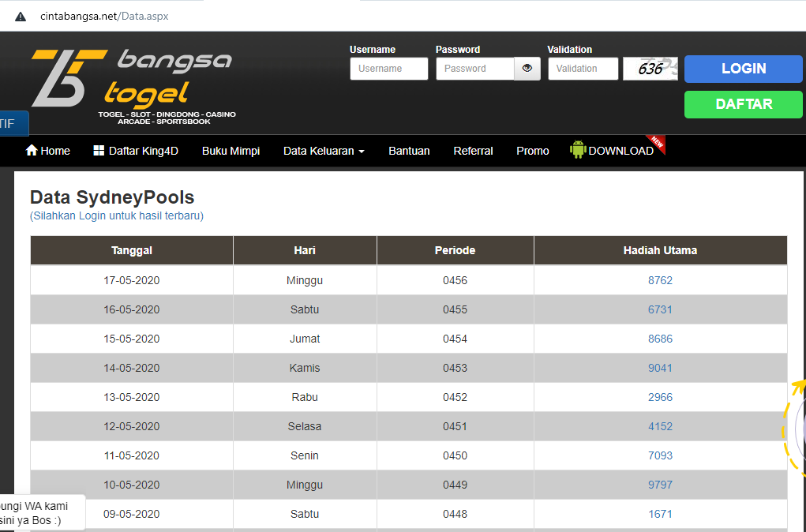Click the Senin day cell

coord(305,455)
